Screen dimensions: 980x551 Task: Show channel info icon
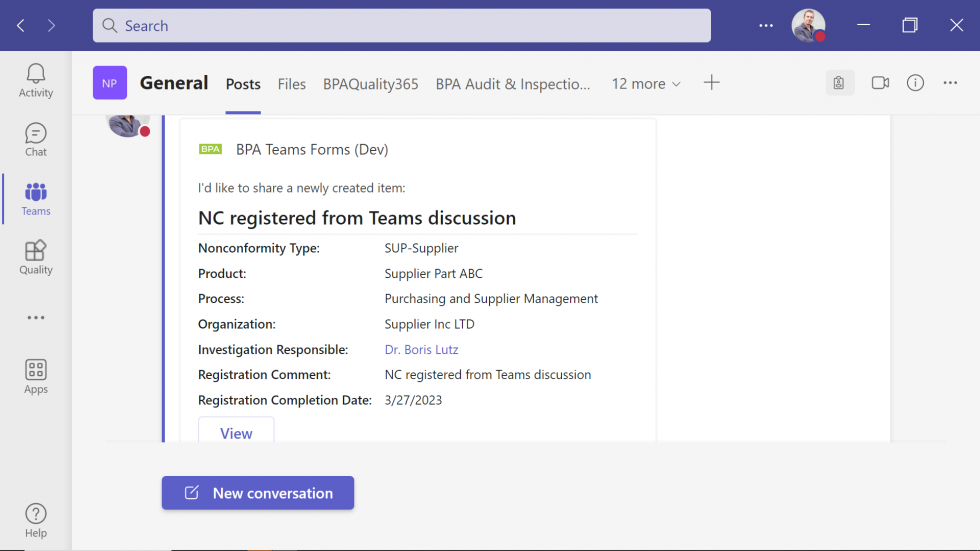click(x=915, y=83)
